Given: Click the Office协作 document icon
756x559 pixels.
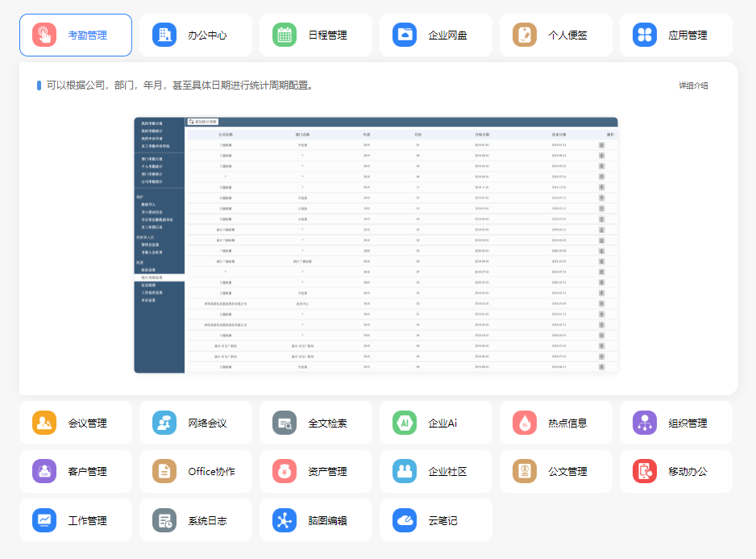Looking at the screenshot, I should (164, 471).
